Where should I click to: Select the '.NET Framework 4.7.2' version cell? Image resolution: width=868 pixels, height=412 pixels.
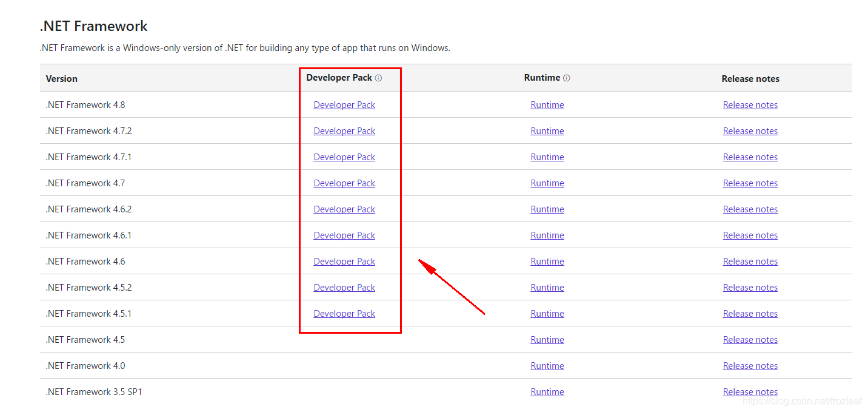tap(88, 131)
